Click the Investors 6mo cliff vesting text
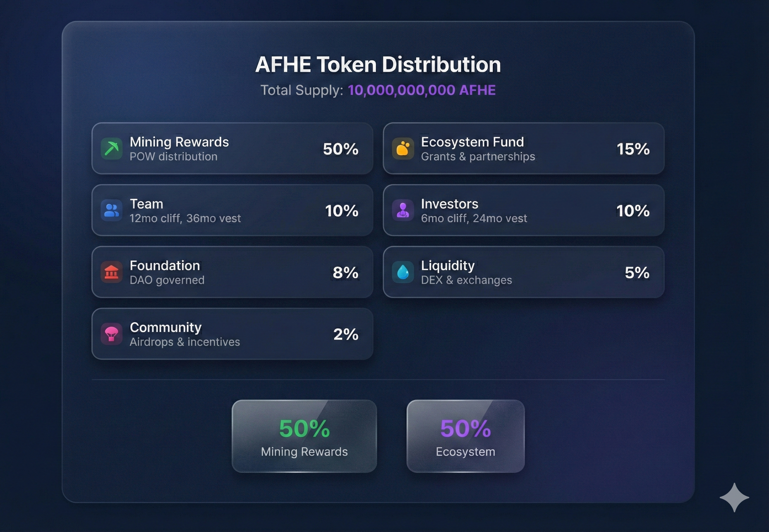 pos(474,218)
